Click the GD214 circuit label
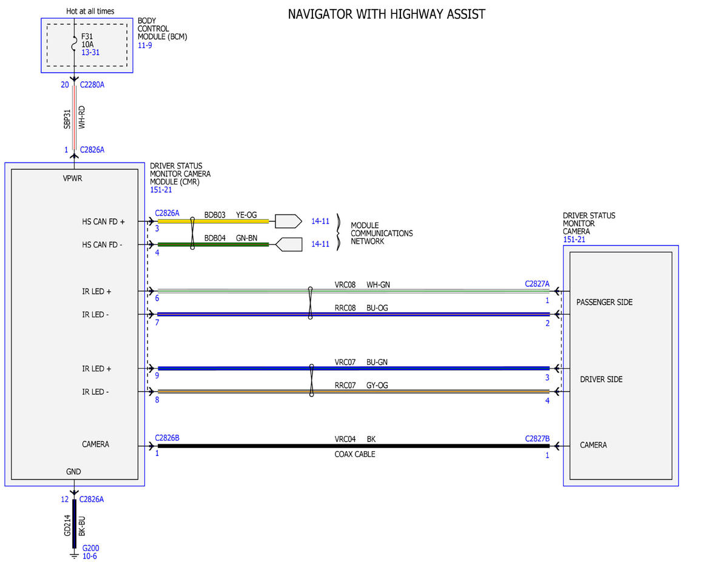This screenshot has width=728, height=562. (68, 525)
